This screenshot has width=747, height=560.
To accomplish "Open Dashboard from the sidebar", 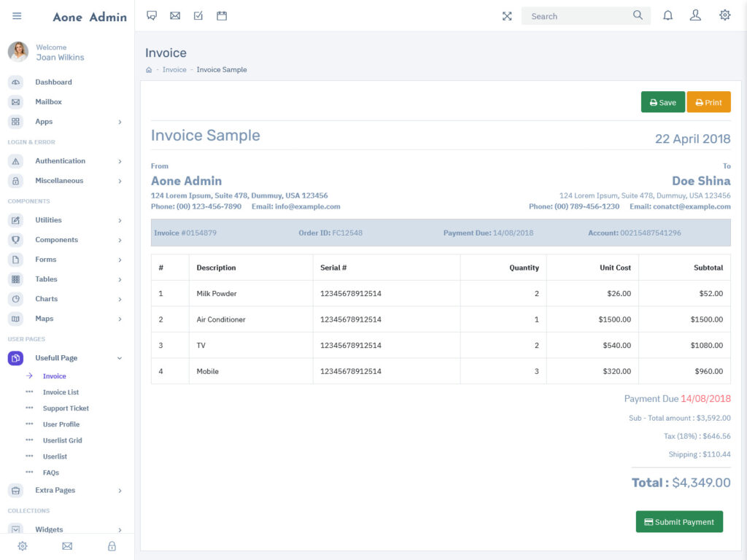I will pos(53,82).
